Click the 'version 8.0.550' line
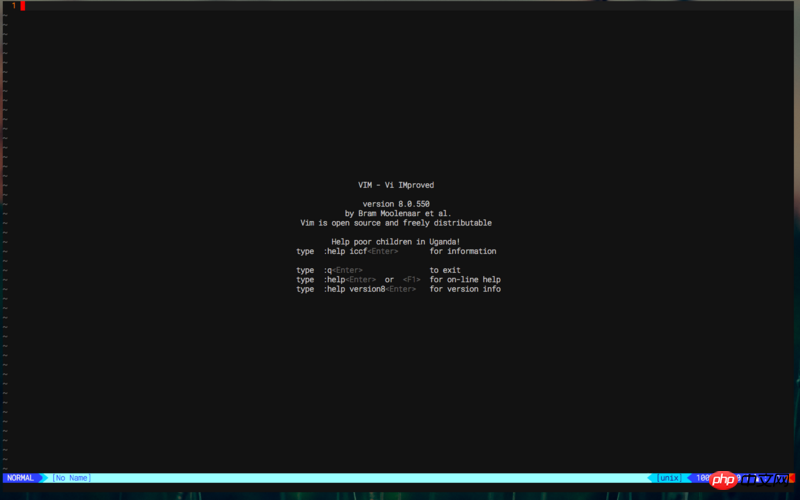The height and width of the screenshot is (500, 800). 396,204
